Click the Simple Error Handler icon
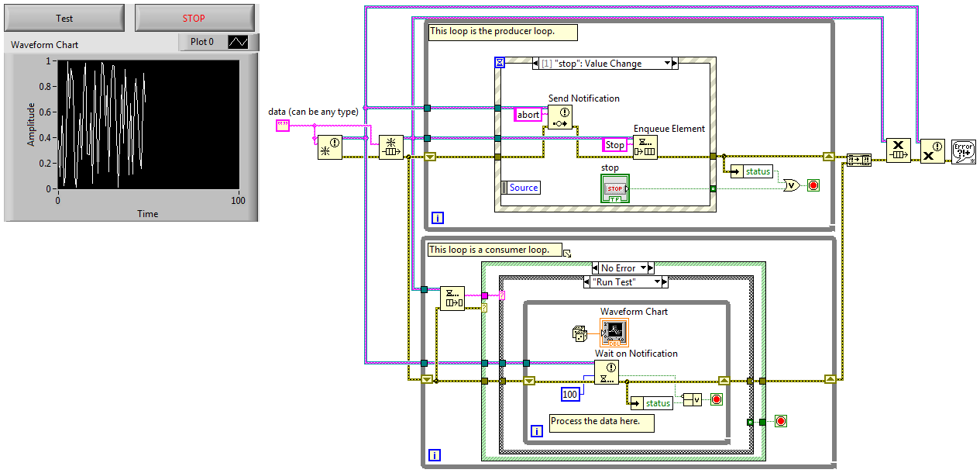Screen dimensions: 980x473 (x=963, y=151)
